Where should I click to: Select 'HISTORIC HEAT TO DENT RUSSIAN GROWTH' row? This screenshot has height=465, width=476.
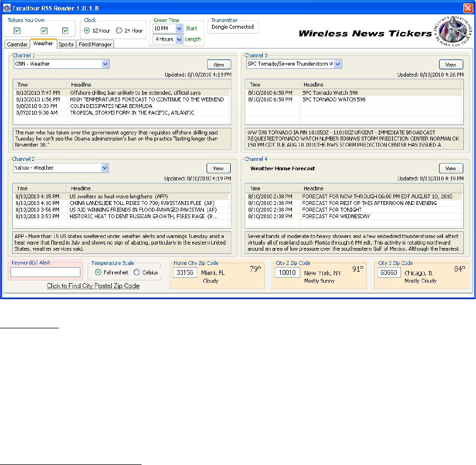(x=121, y=217)
